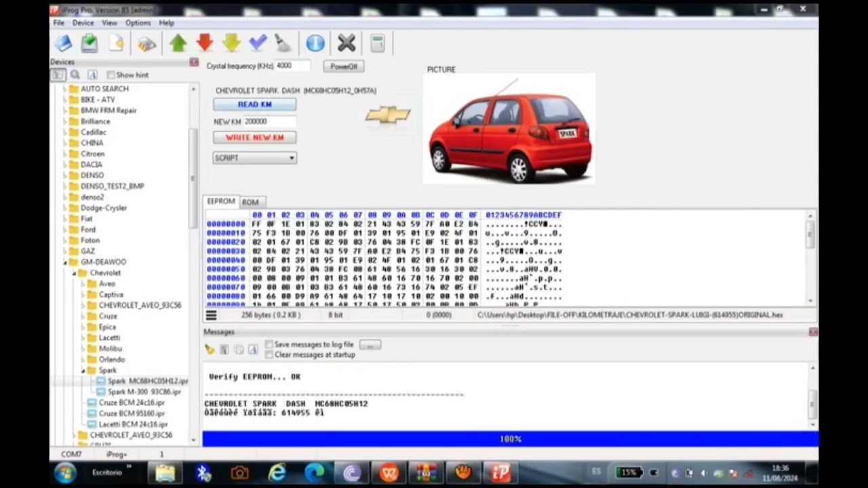Click the tree view icon in Devices panel
Image resolution: width=868 pixels, height=488 pixels.
click(58, 75)
